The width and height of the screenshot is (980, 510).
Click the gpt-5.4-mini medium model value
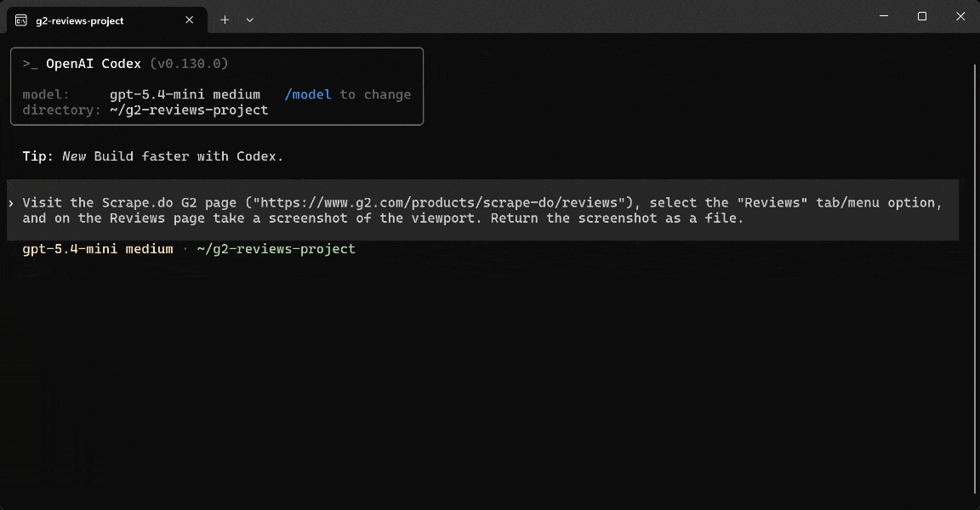click(185, 94)
